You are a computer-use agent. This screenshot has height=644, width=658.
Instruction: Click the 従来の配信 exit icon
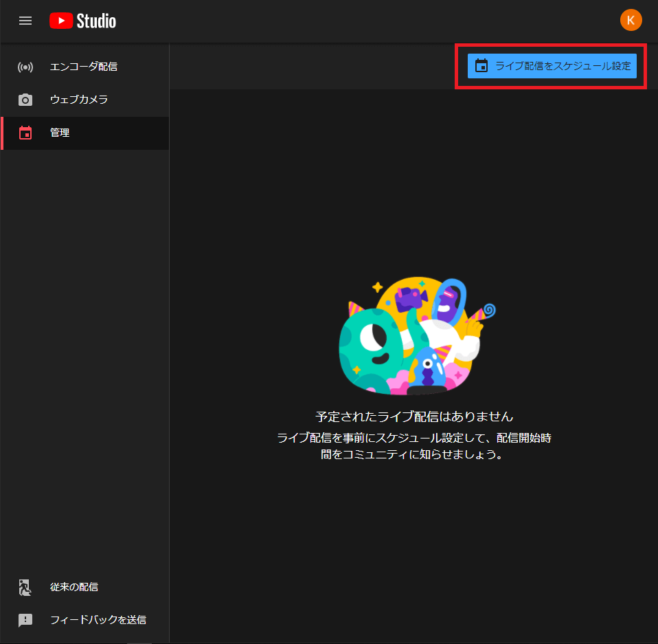pos(25,587)
